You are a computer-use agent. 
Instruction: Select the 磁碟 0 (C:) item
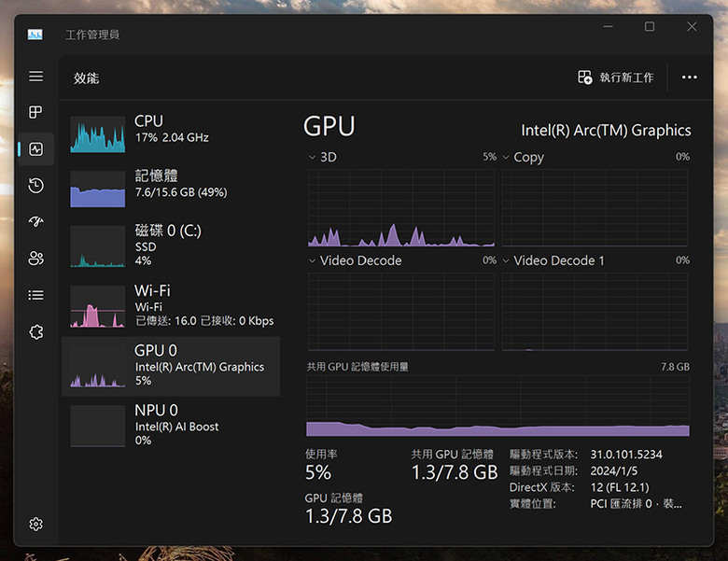pos(171,246)
